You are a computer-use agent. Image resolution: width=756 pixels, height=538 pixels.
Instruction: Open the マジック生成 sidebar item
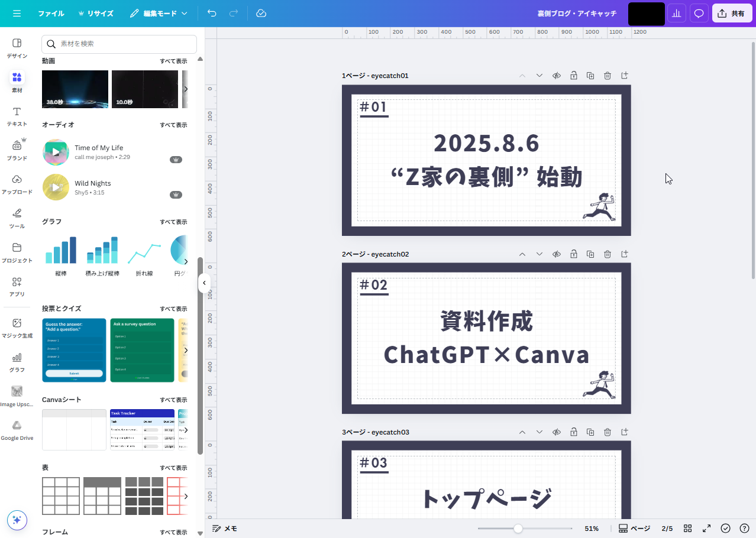17,328
